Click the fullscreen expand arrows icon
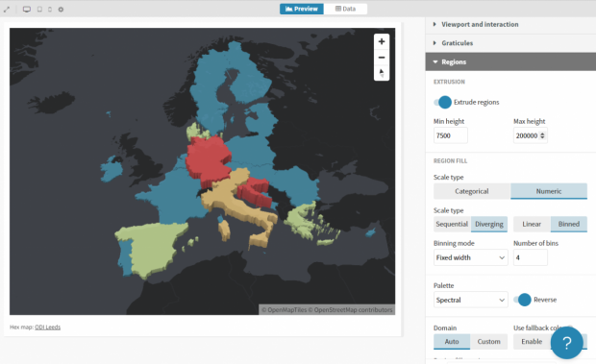The width and height of the screenshot is (596, 364). (x=7, y=10)
